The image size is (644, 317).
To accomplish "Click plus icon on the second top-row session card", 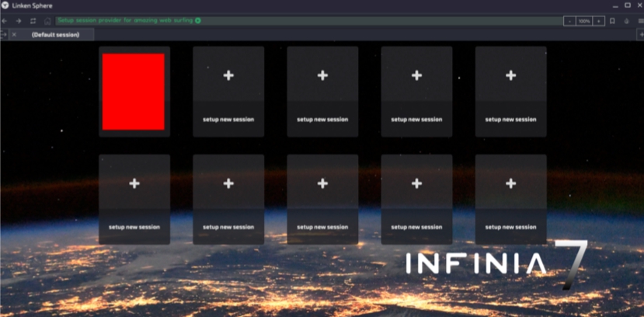I will (228, 75).
